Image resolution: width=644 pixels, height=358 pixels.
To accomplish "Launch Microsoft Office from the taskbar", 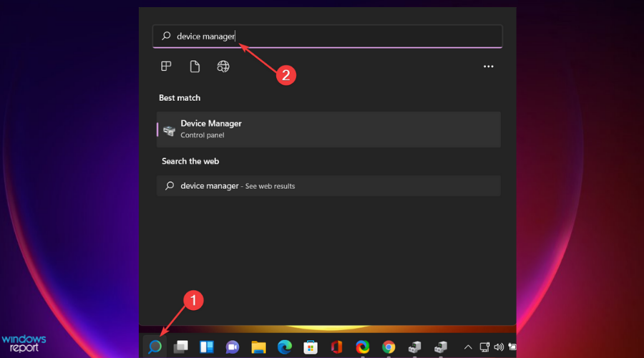I will tap(336, 347).
